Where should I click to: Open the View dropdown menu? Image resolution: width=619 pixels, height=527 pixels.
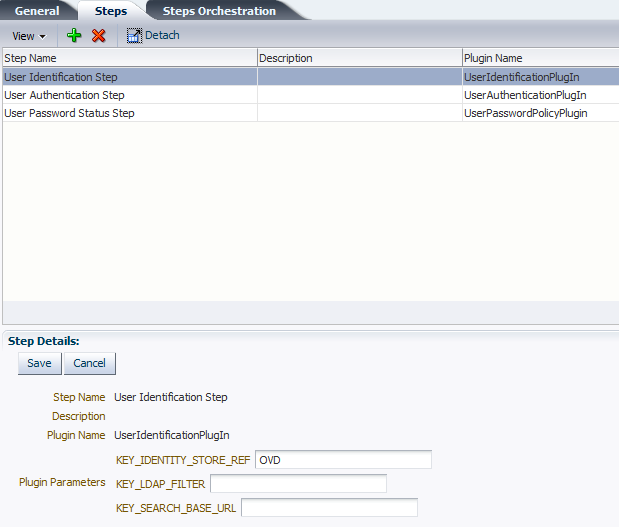[x=29, y=36]
